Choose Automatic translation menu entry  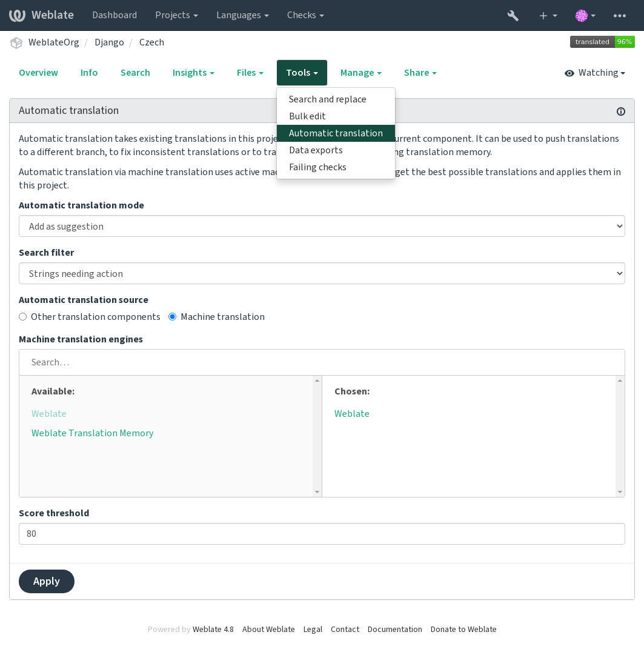(x=336, y=133)
